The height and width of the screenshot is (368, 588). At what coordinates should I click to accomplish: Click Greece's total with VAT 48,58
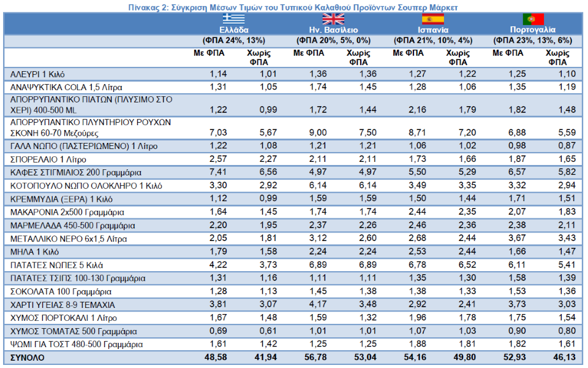213,358
